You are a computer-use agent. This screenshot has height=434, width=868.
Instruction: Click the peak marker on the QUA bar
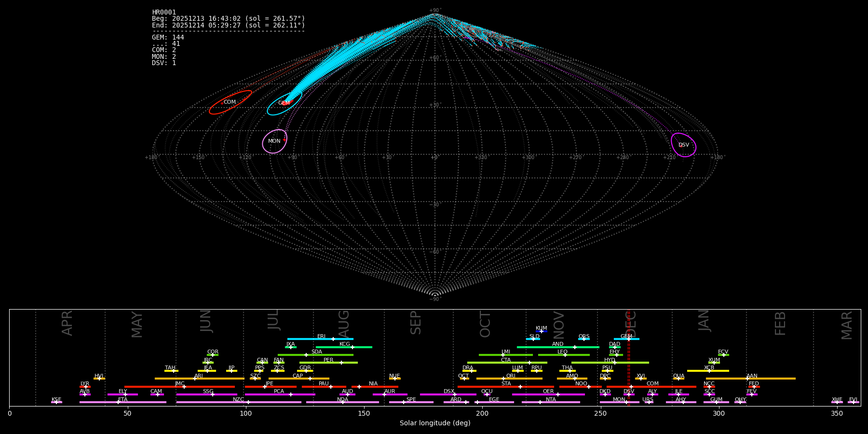(678, 379)
